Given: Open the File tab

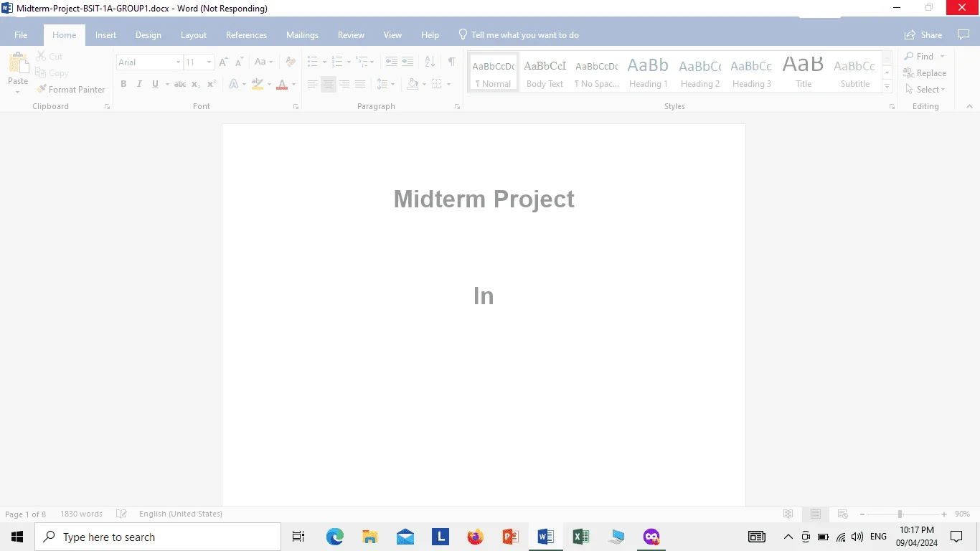Looking at the screenshot, I should (x=21, y=35).
